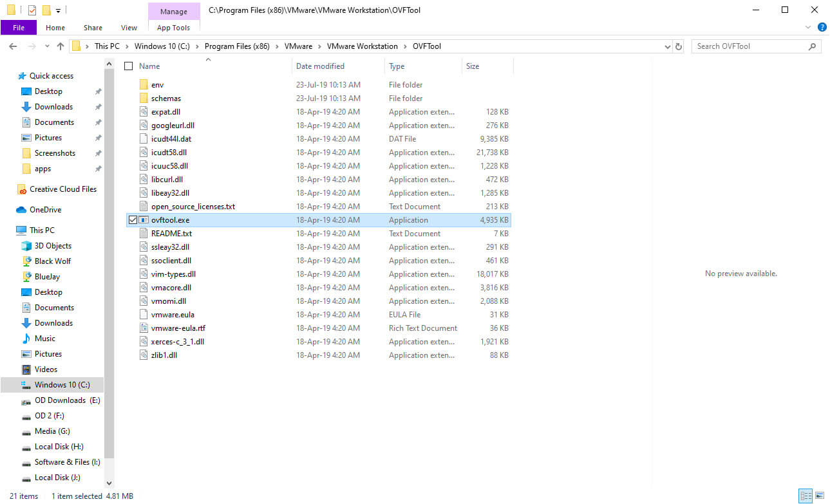This screenshot has width=830, height=504.
Task: Go back using the navigation arrow
Action: coord(12,46)
